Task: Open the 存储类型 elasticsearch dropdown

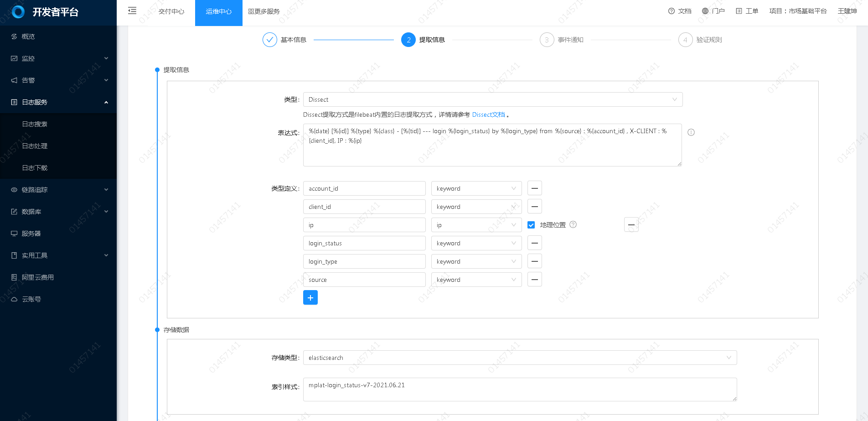Action: 520,358
